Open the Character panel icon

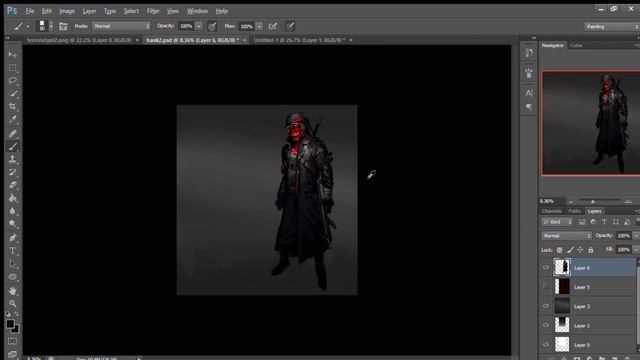529,93
